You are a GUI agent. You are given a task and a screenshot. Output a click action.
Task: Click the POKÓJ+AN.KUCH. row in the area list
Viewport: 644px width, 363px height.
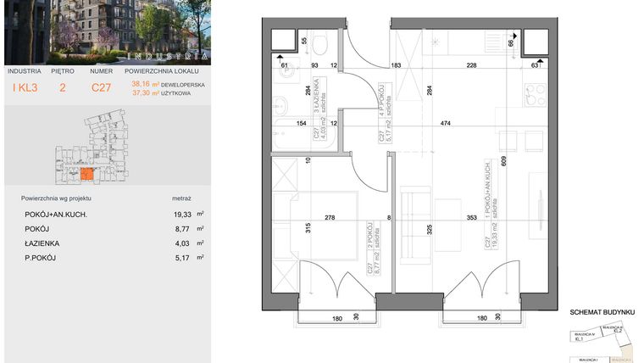114,215
